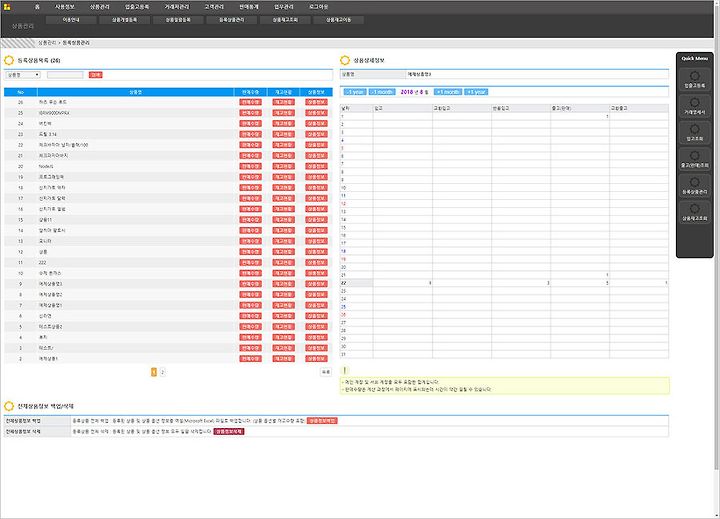
Task: Open 상품재고조회 in the Quick Menu
Action: click(694, 213)
